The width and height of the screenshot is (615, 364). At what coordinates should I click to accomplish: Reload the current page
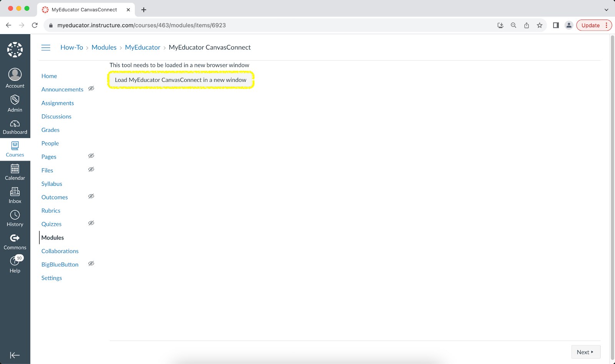click(35, 25)
